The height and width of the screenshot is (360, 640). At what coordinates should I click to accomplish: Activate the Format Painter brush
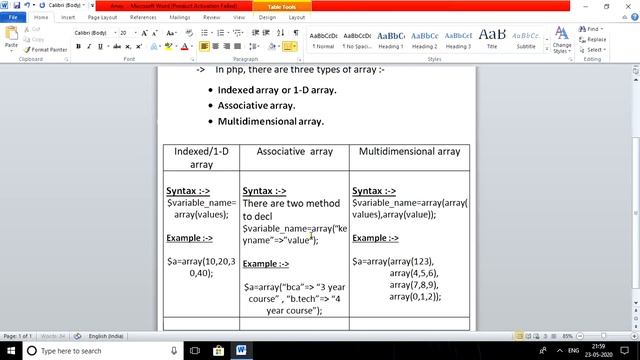(x=45, y=49)
